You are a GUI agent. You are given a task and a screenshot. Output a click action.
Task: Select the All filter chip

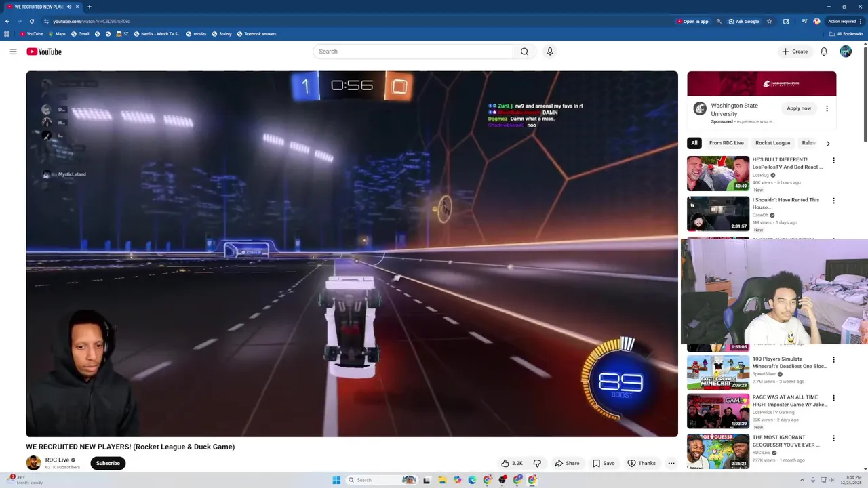coord(694,143)
